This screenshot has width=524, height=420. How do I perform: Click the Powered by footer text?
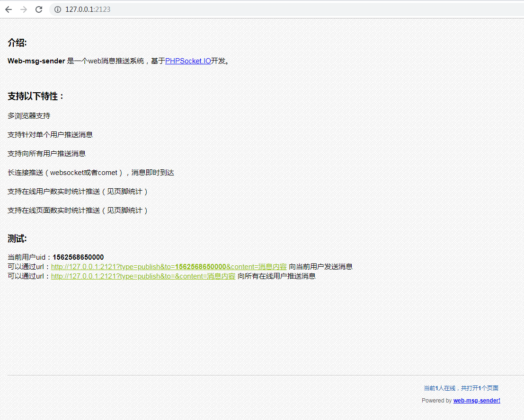point(436,400)
